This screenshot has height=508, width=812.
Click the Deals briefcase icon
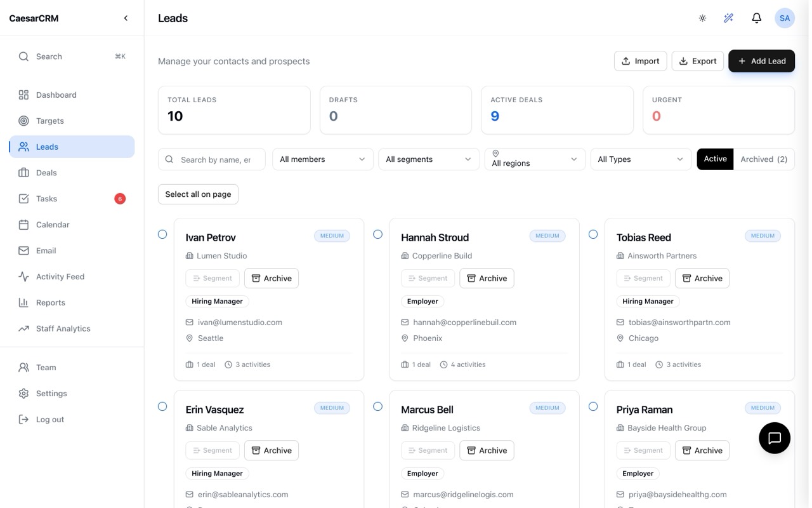coord(23,173)
